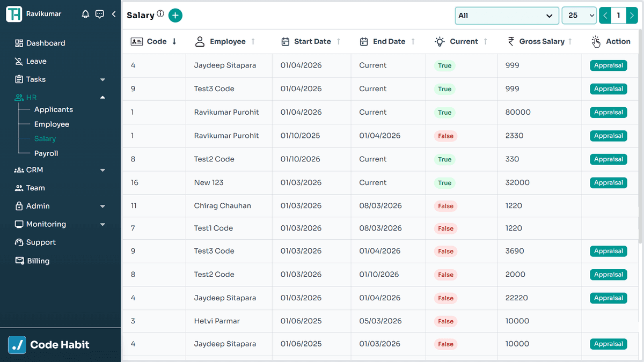
Task: Click the person icon in the Employee header
Action: point(200,41)
